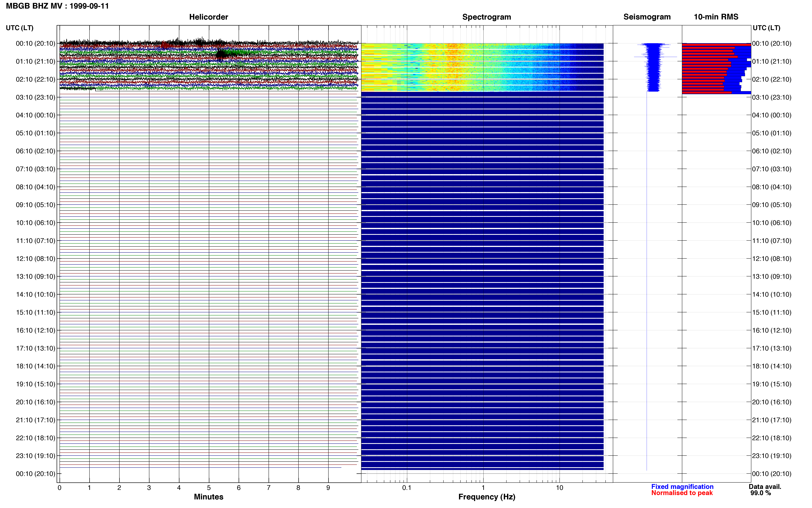Image resolution: width=812 pixels, height=508 pixels.
Task: Click minute tick label 9 on helicorder axis
Action: (x=328, y=488)
